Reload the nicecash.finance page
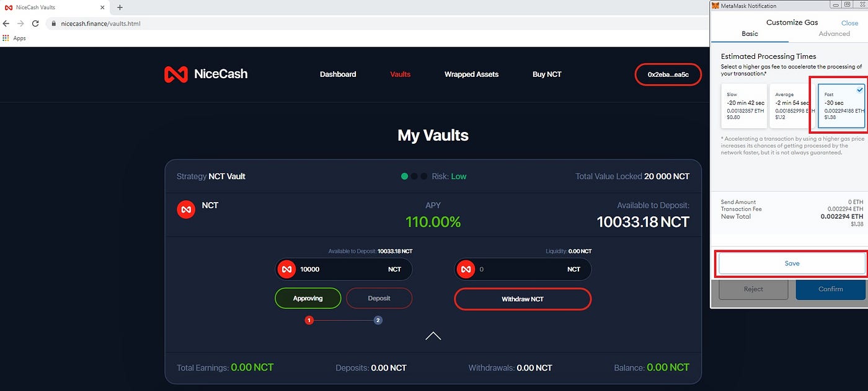Image resolution: width=868 pixels, height=391 pixels. (35, 24)
